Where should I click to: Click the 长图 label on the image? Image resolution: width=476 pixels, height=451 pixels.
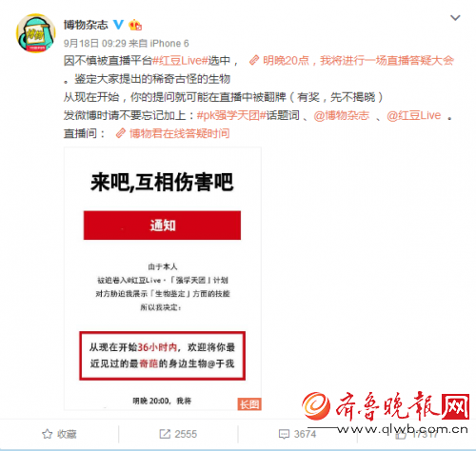coord(249,404)
